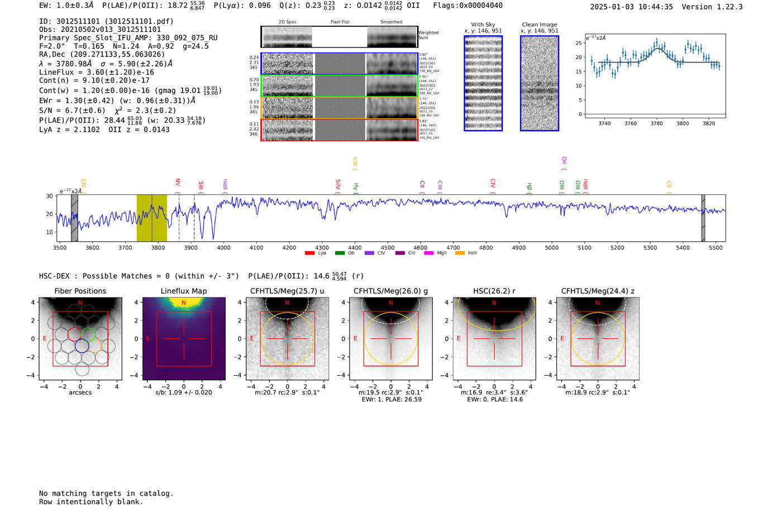The width and height of the screenshot is (782, 532).
Task: Click the OII green legend swatch
Action: click(340, 253)
